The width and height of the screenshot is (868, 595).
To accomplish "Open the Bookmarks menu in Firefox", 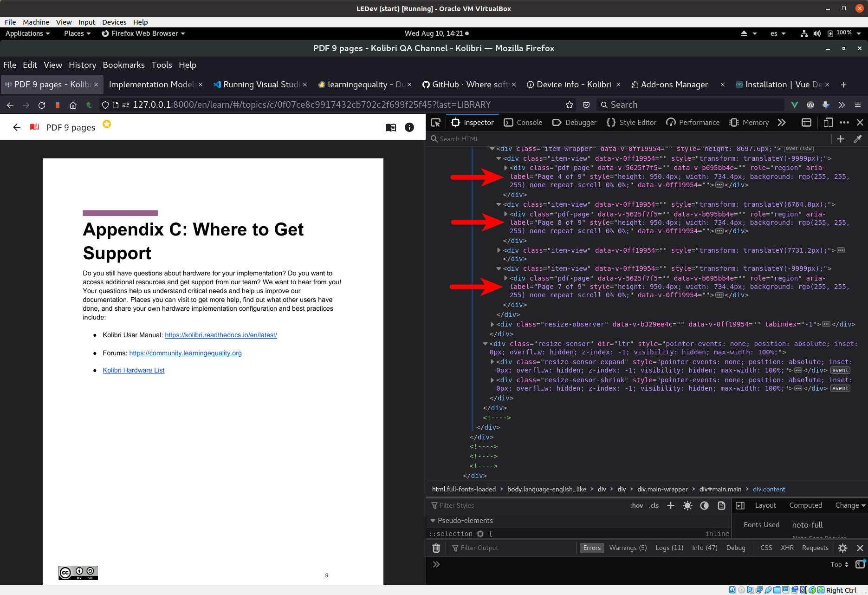I will 123,65.
